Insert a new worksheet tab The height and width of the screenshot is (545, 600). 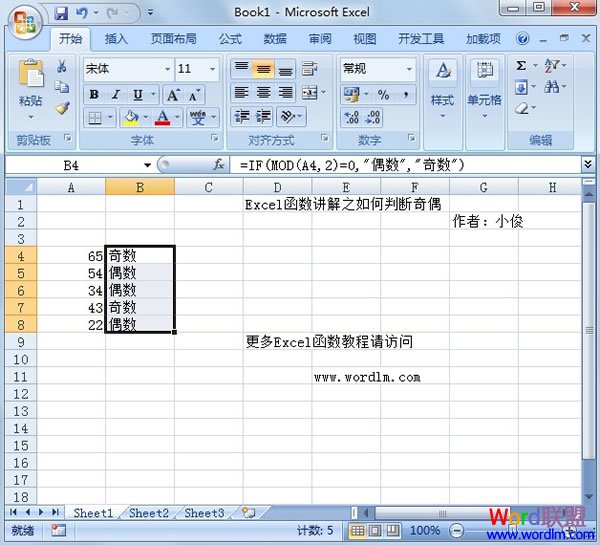coord(249,513)
